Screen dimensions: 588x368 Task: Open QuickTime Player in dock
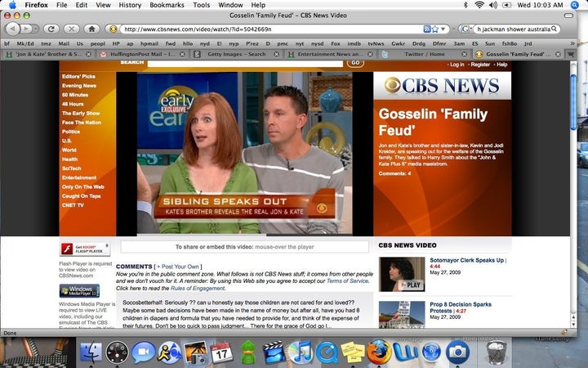[327, 352]
